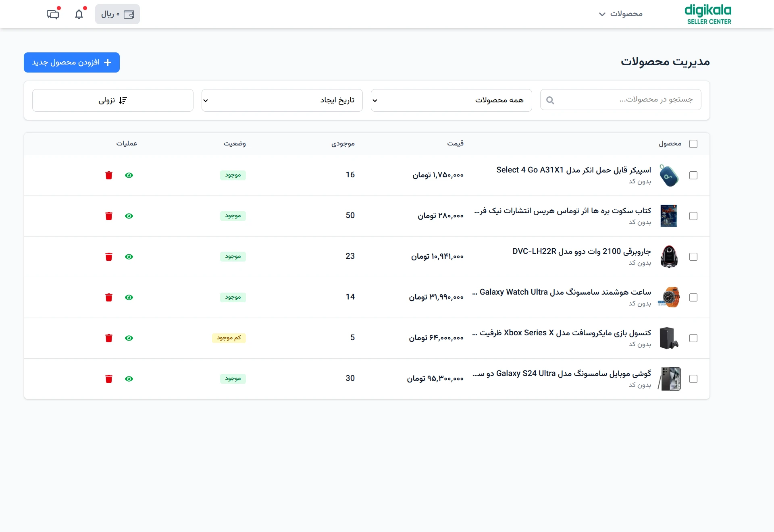Delete the Galaxy S24 Ultra product
The image size is (774, 532).
point(109,379)
